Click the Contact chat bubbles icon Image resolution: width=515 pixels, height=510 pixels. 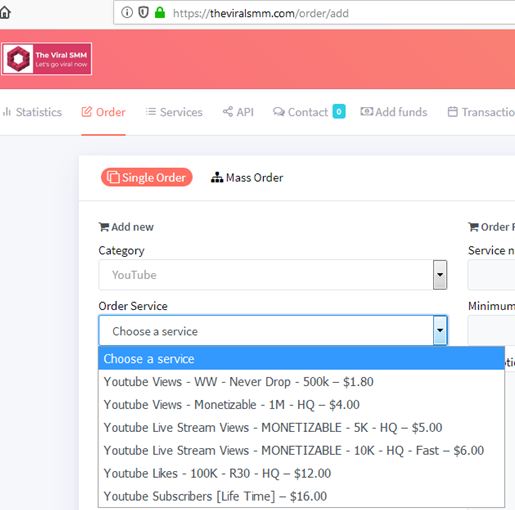pos(279,112)
